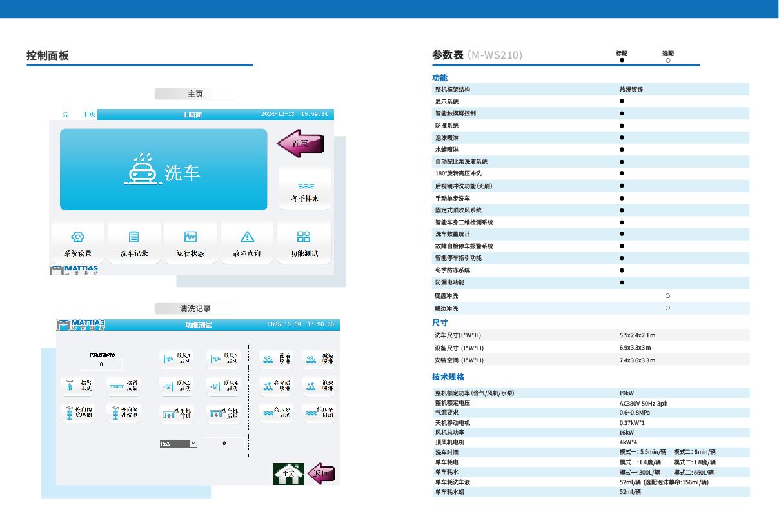Click the numeric field beside the dropdown
This screenshot has height=532, width=779.
coord(224,444)
